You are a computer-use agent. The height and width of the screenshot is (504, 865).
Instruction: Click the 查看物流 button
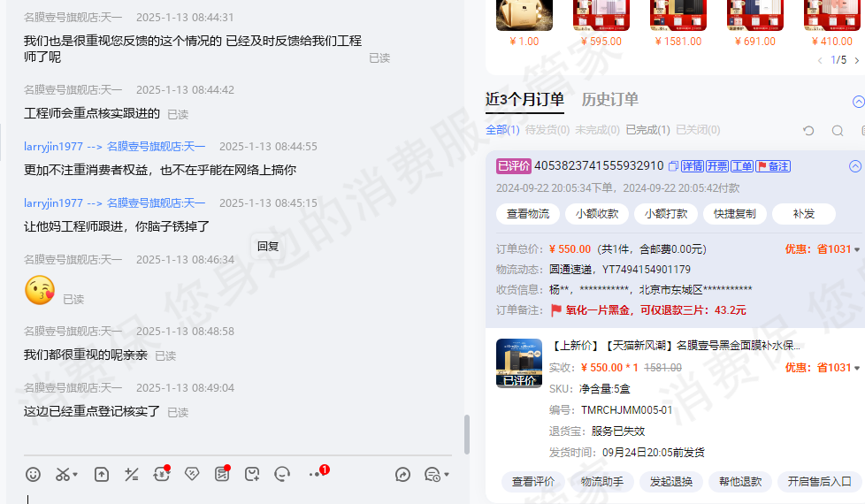coord(528,214)
